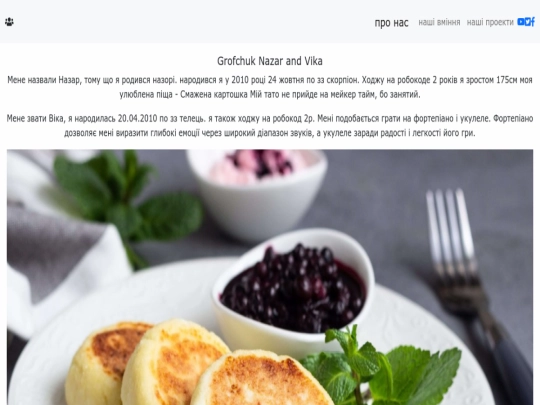Click the mint leaves near the napkin

pos(127,200)
